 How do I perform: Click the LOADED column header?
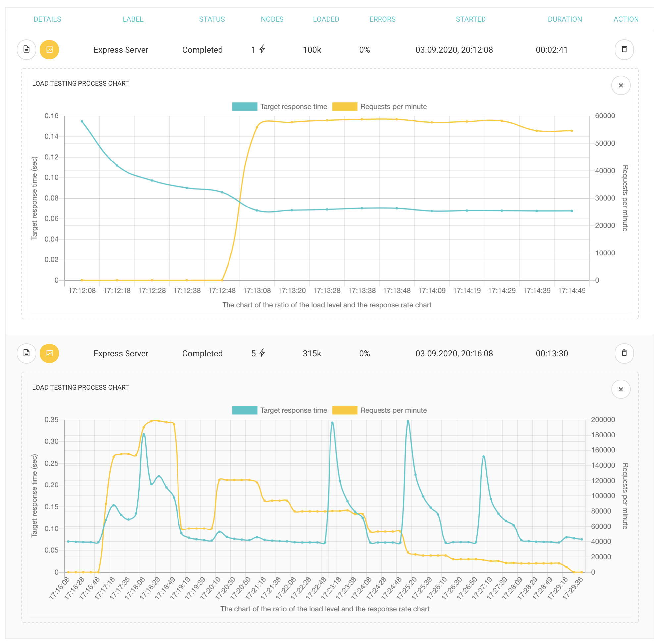[326, 19]
